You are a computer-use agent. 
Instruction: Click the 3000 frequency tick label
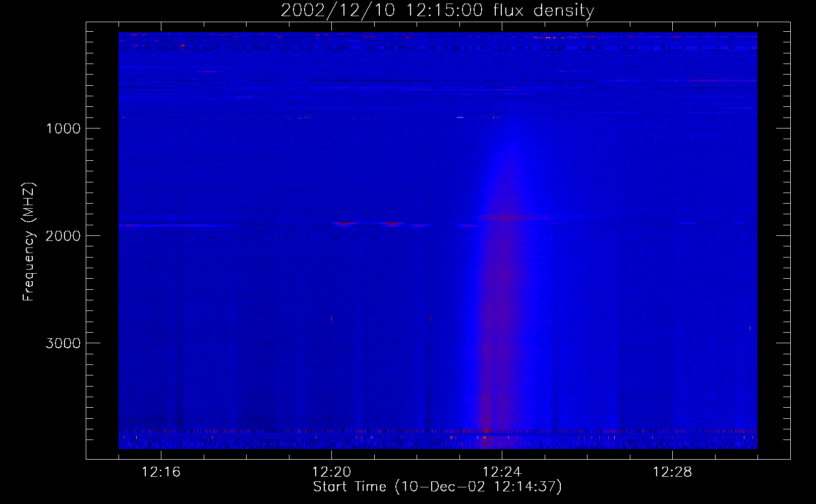63,343
